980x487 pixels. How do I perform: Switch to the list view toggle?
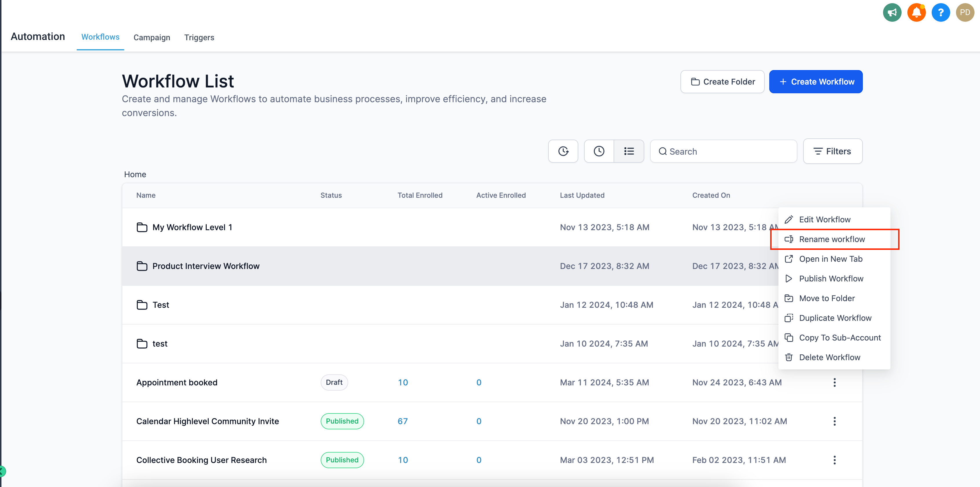point(629,151)
